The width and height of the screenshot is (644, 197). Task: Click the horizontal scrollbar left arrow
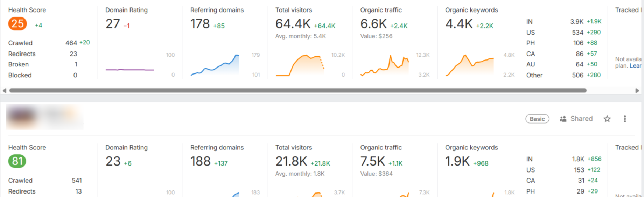(4, 90)
